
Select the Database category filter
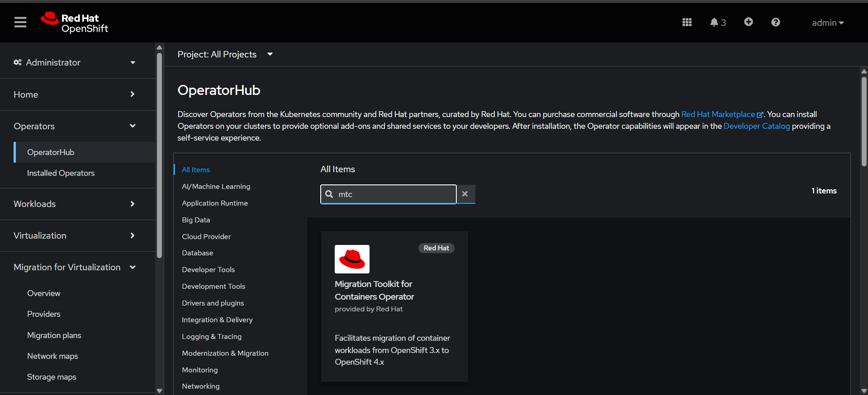pos(197,253)
